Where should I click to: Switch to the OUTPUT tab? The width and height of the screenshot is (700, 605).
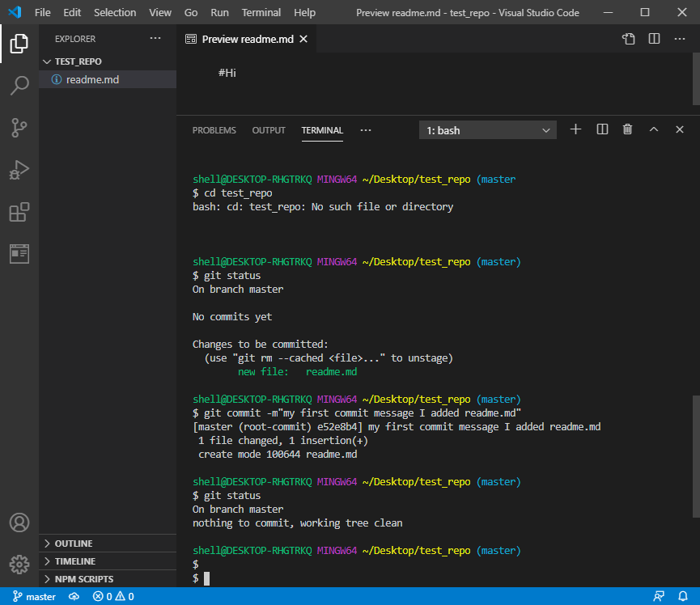click(269, 130)
